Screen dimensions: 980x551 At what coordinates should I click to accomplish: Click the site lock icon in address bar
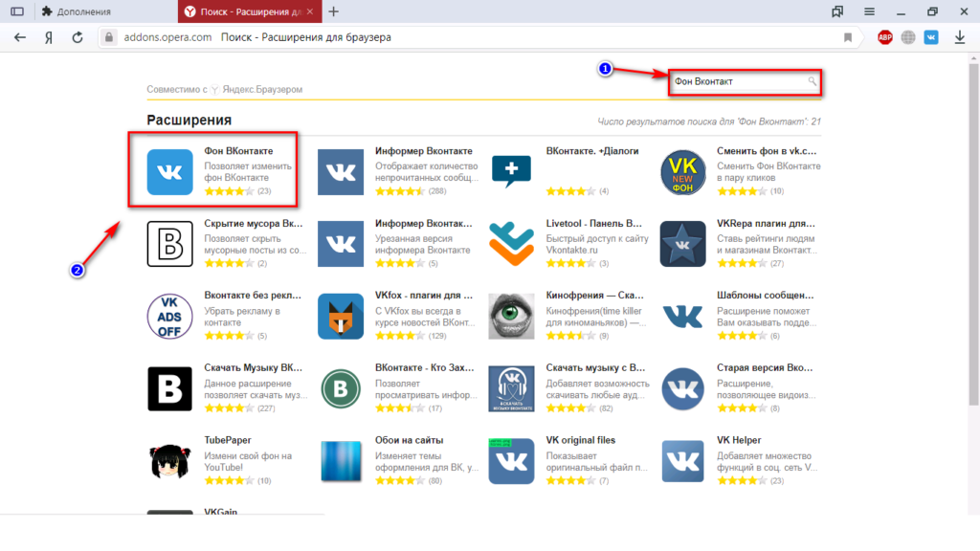click(109, 37)
